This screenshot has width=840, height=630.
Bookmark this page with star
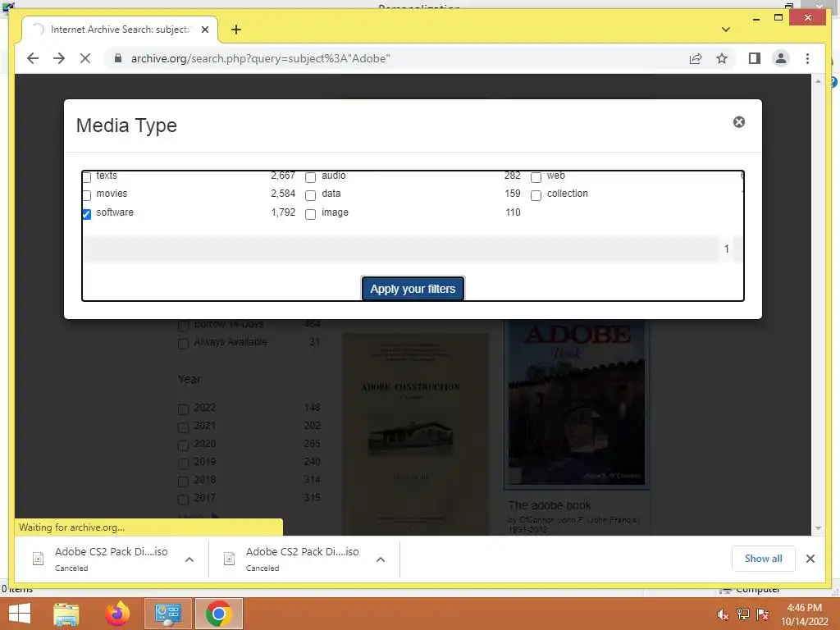pyautogui.click(x=722, y=58)
